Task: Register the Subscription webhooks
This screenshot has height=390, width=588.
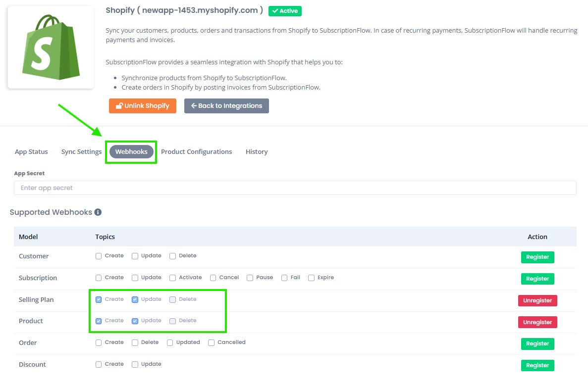Action: [x=537, y=279]
